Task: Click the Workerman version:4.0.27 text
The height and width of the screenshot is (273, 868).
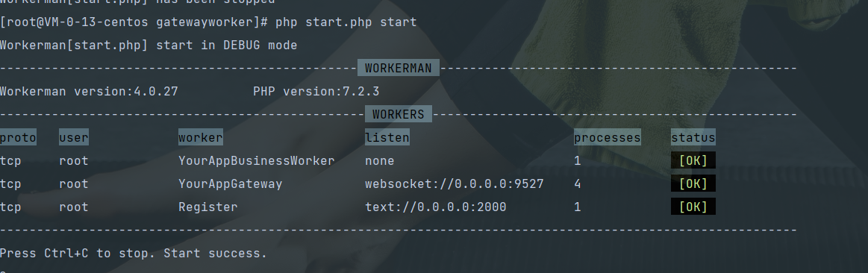Action: pos(89,91)
